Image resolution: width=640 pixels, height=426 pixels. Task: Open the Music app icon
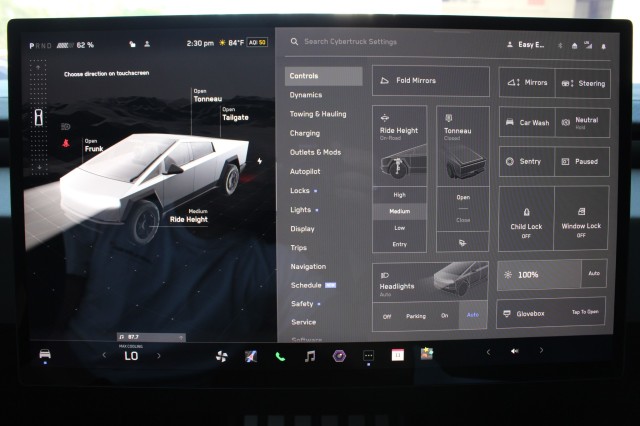pyautogui.click(x=310, y=355)
